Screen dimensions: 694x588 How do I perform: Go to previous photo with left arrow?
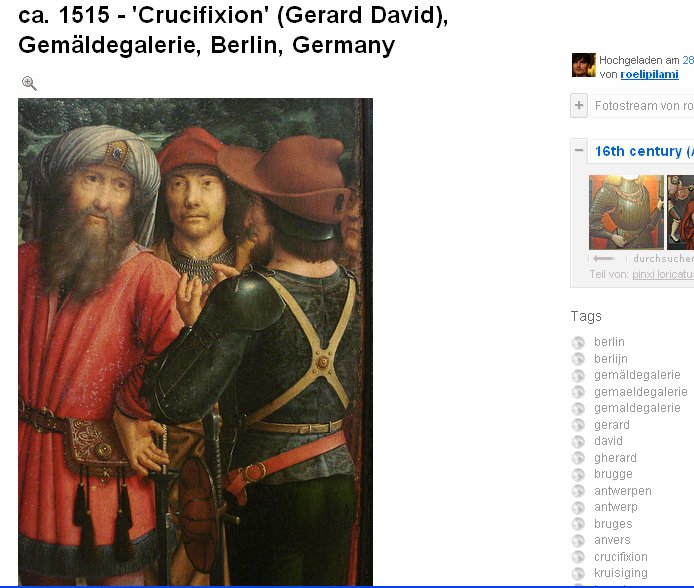[x=603, y=258]
